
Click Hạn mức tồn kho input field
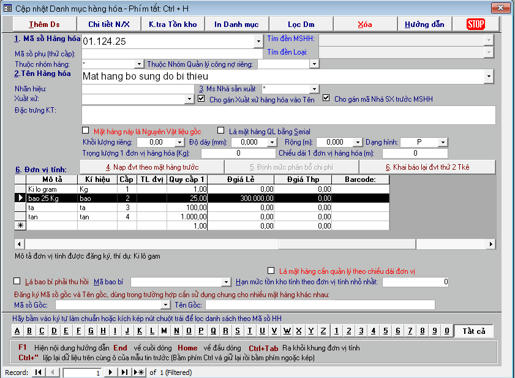416,282
